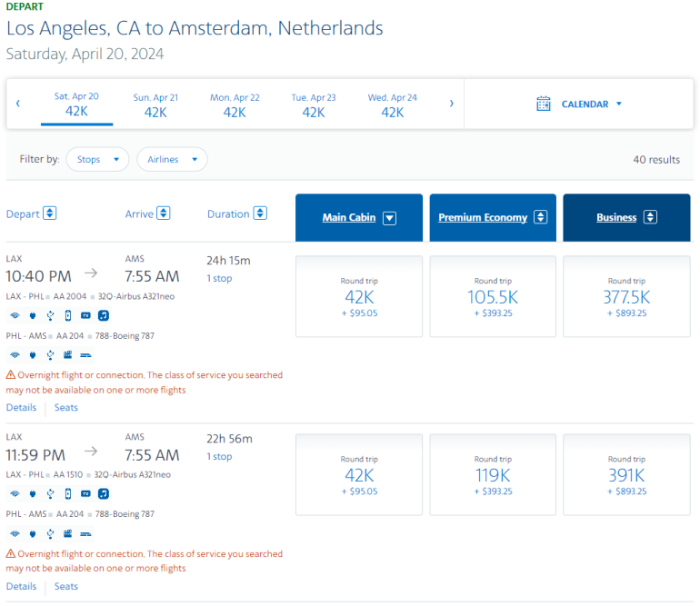Screen dimensions: 700x606
Task: Click the USB icon on first PHL-AMS leg
Action: tap(50, 355)
